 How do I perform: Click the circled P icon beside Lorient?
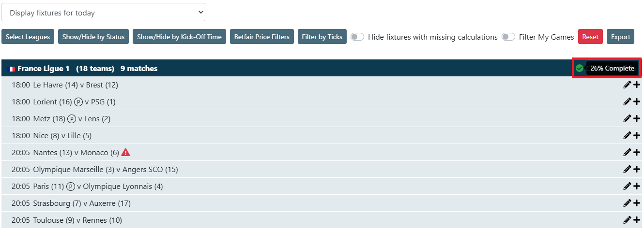pyautogui.click(x=78, y=102)
